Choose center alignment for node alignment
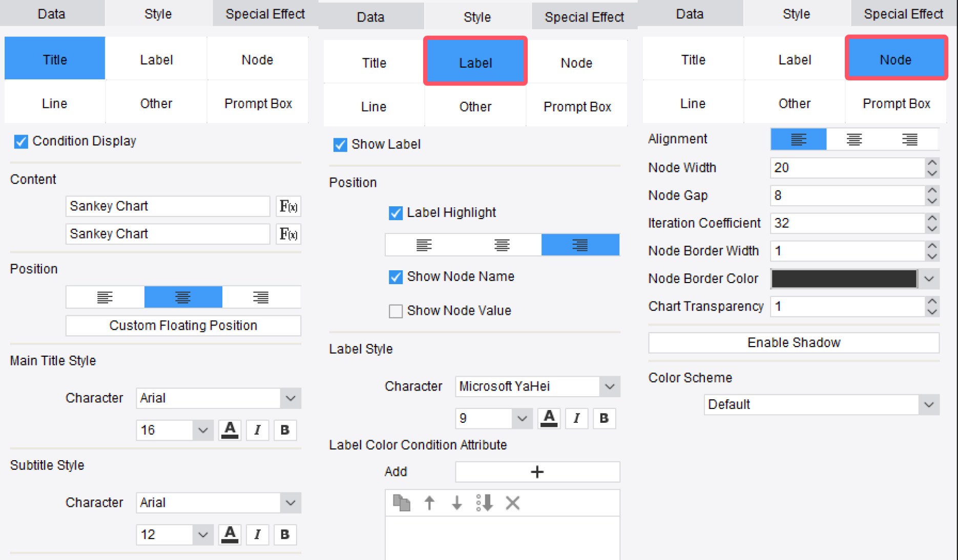958x560 pixels. pyautogui.click(x=854, y=139)
